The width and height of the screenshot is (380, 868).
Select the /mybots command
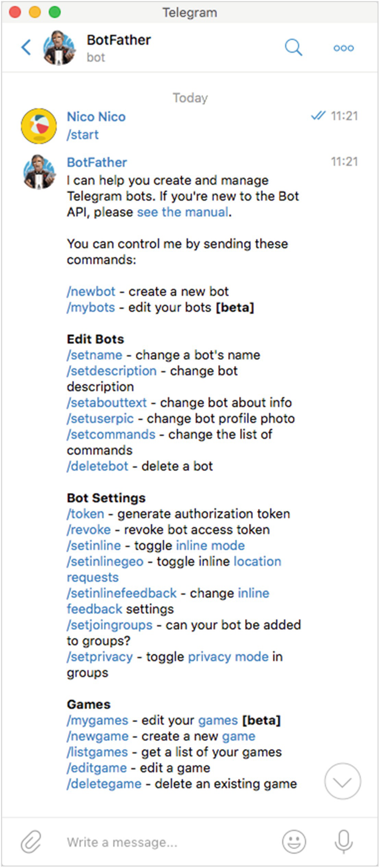pos(91,308)
